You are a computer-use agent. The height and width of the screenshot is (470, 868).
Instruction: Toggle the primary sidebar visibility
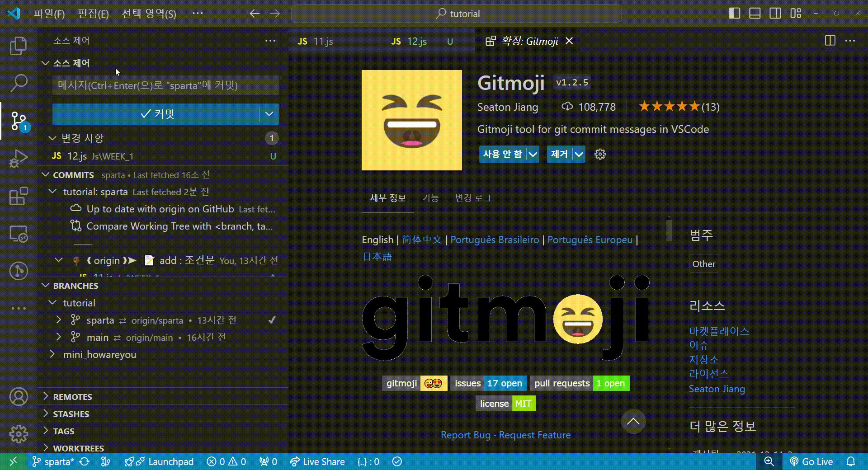[x=733, y=14]
